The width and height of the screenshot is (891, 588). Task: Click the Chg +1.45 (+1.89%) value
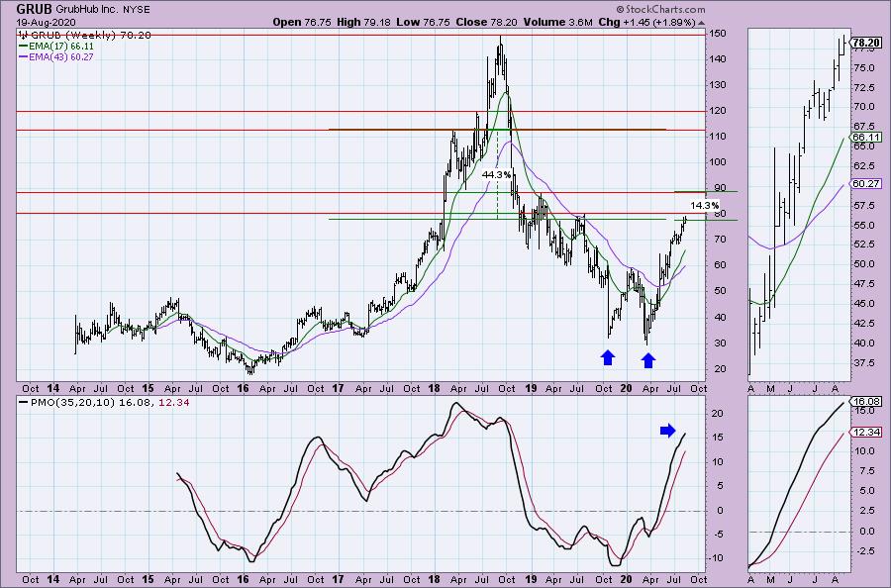pos(646,22)
